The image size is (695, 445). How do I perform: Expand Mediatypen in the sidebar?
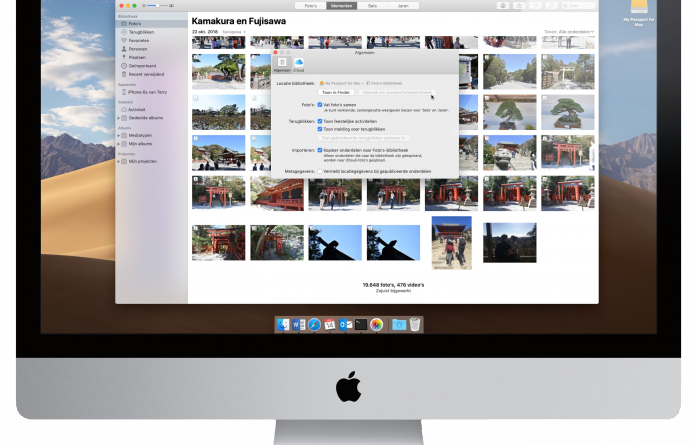118,135
